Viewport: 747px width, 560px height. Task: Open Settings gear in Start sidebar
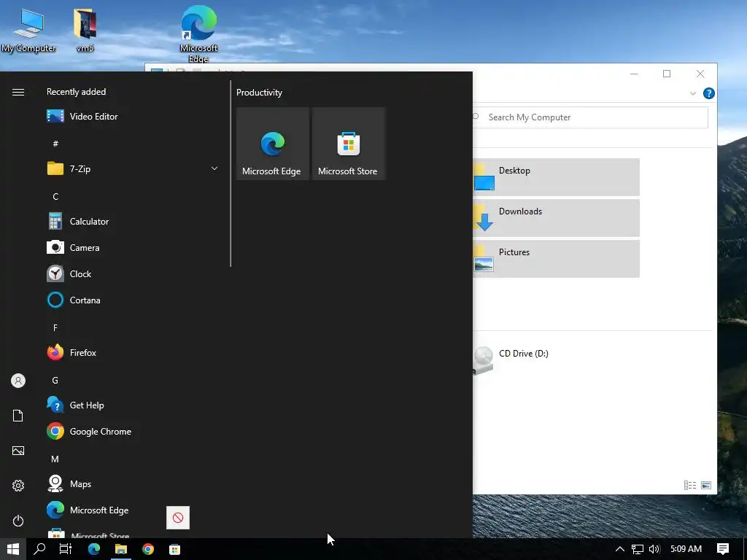(18, 486)
